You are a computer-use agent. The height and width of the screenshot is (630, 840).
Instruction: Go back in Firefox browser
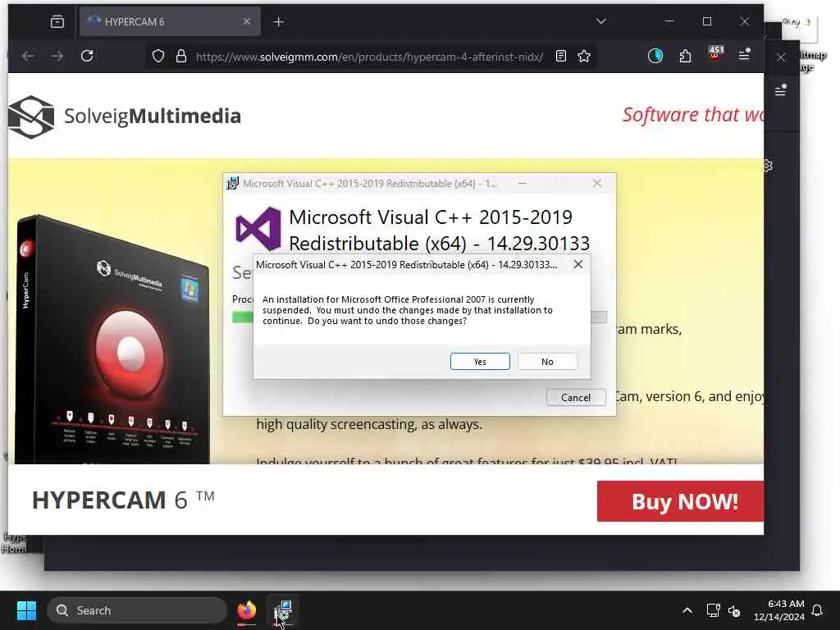tap(28, 56)
